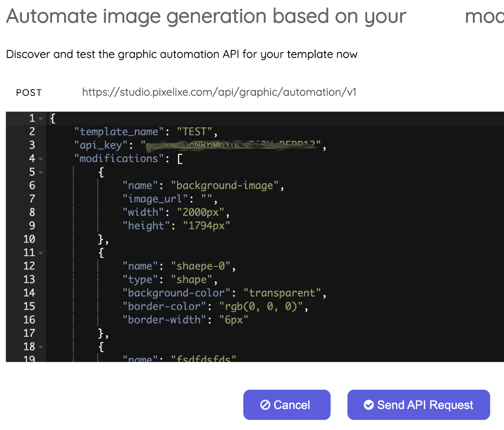The image size is (504, 430).
Task: Fold the shaepe-0 object at line 11
Action: (x=41, y=253)
